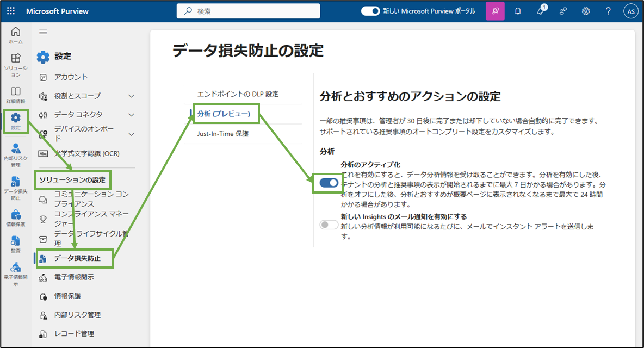Open 光学式文字認識 (OCR) settings
This screenshot has height=348, width=644.
coord(87,153)
